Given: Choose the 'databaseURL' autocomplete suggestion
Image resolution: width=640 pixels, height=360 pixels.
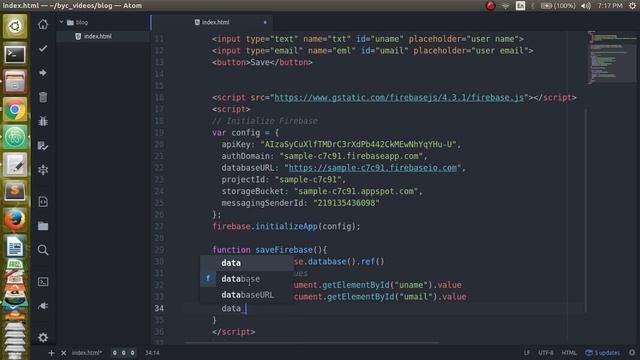Looking at the screenshot, I should [x=246, y=295].
